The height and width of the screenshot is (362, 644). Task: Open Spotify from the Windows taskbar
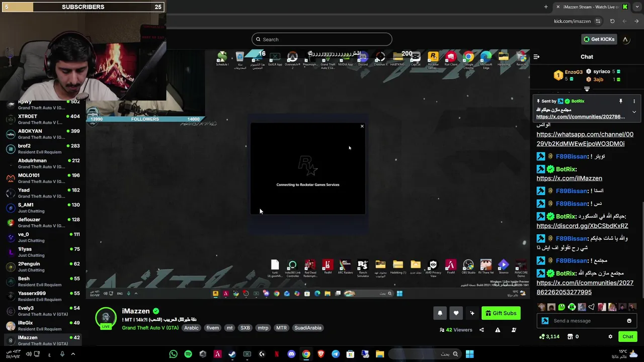tap(188, 354)
